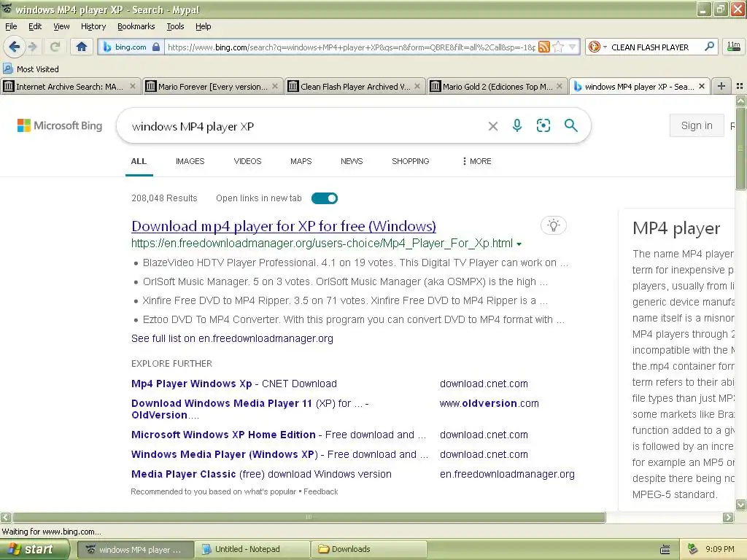Image resolution: width=747 pixels, height=560 pixels.
Task: Select the SHOPPING search tab
Action: 410,161
